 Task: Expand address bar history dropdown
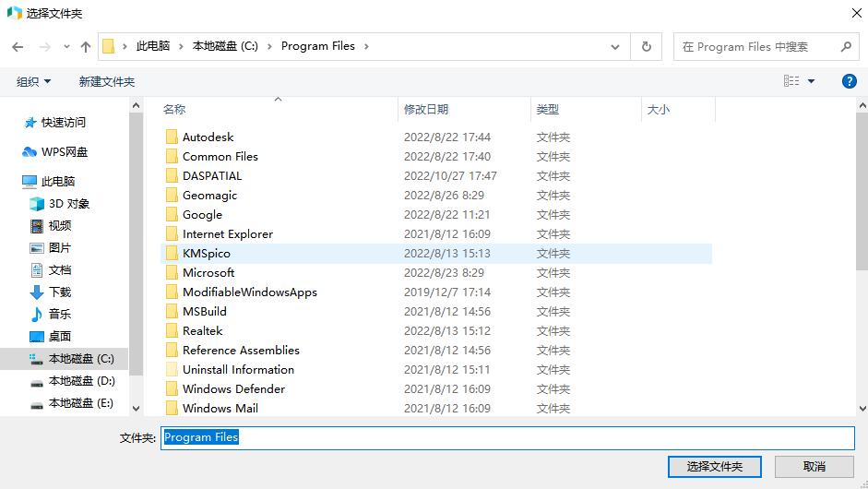click(614, 47)
